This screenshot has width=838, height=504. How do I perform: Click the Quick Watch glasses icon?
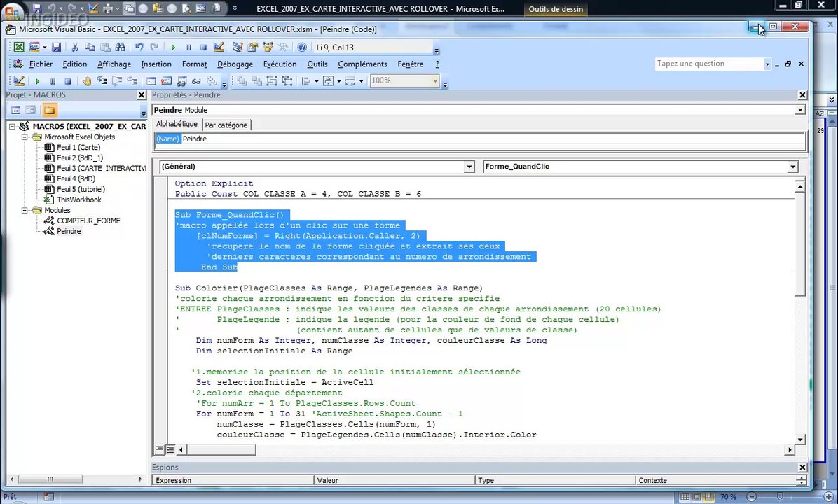(197, 81)
